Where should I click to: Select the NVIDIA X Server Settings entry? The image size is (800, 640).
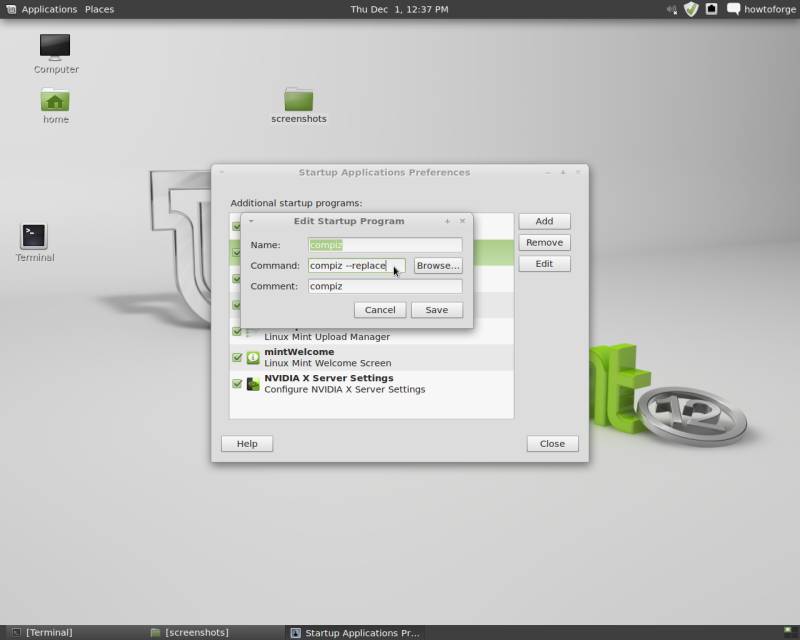371,384
